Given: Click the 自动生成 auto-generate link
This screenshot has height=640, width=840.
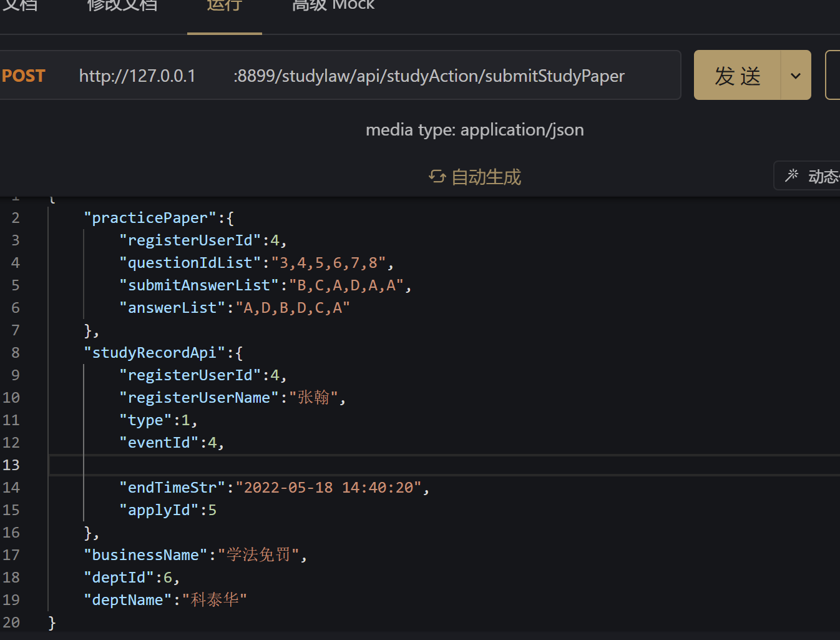Looking at the screenshot, I should tap(486, 177).
